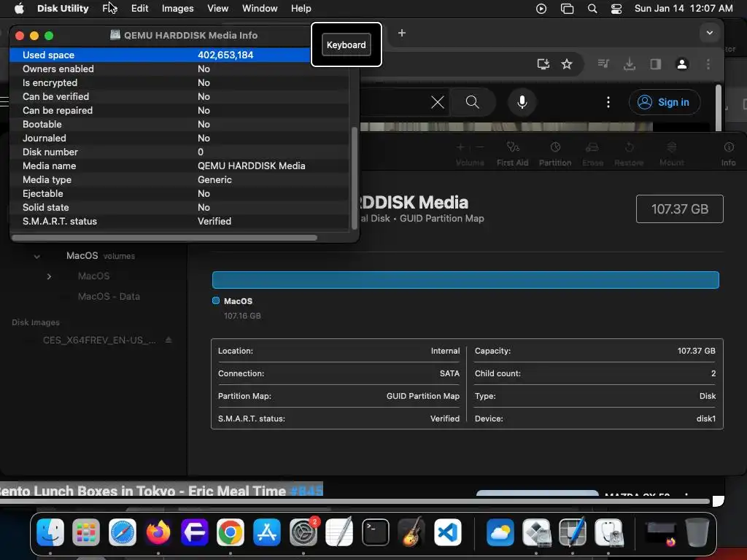Eject the CES_X64FREV_EN-US disk image
747x560 pixels.
pos(169,340)
